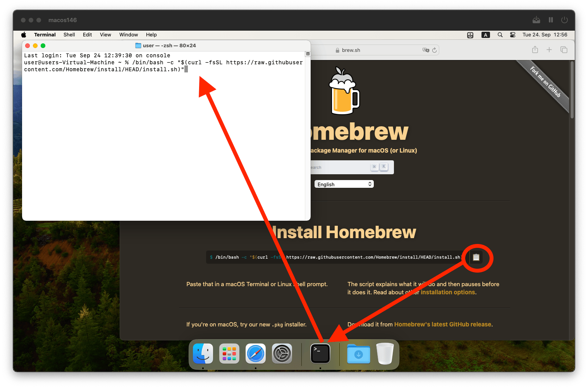Open Control Center in menu bar
Screen dimensions: 588x388
coord(512,35)
